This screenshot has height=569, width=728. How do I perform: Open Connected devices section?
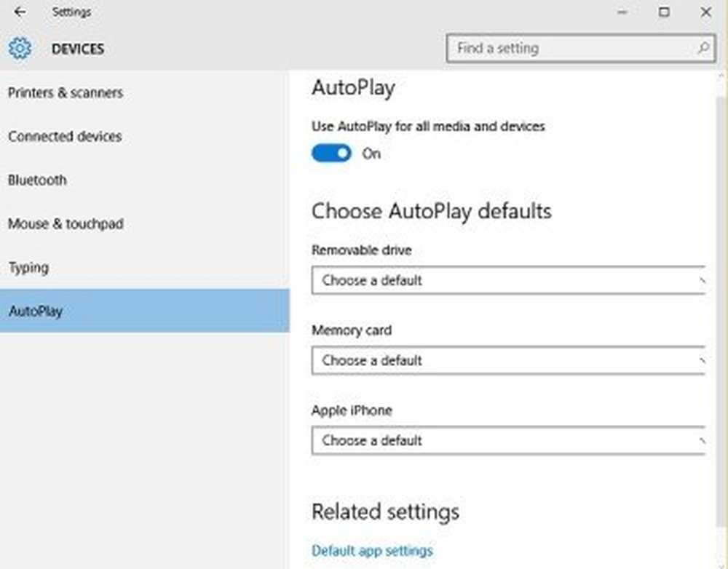(x=144, y=137)
